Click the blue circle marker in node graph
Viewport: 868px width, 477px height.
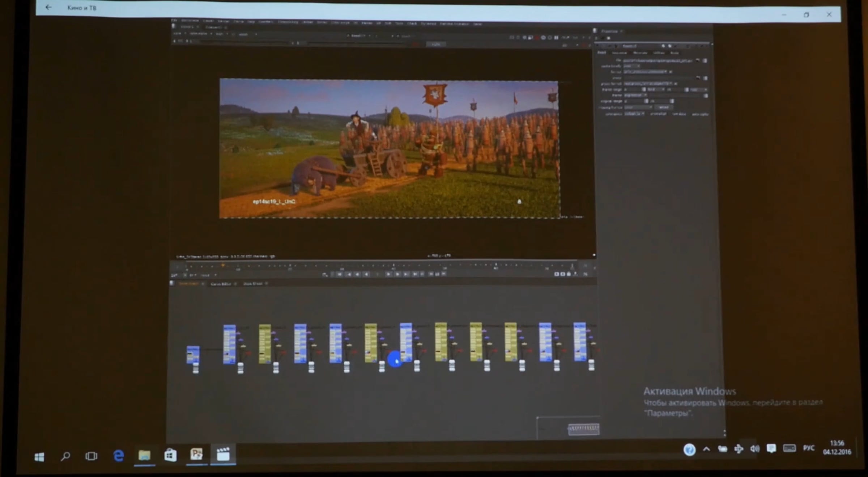pos(395,360)
